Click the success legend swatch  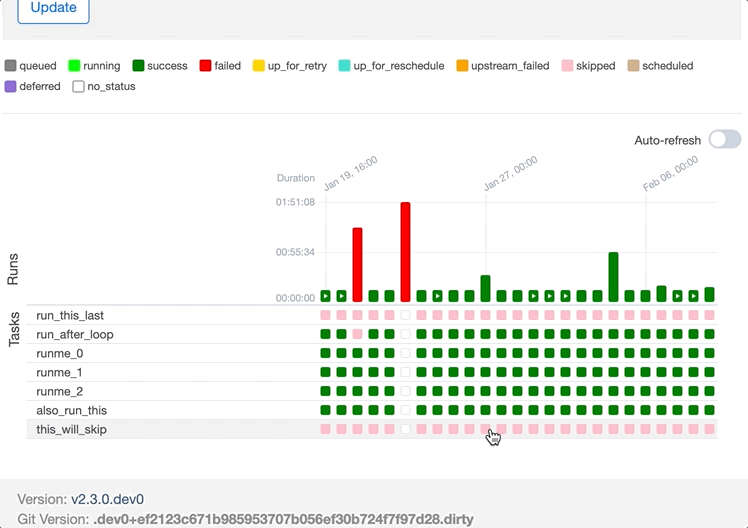pyautogui.click(x=138, y=65)
